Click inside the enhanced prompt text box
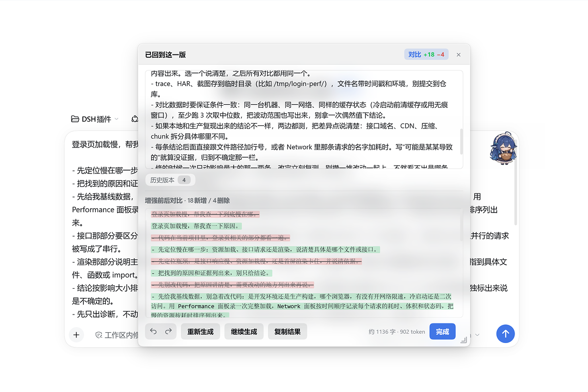Screen dimensions: 588x392 304,120
